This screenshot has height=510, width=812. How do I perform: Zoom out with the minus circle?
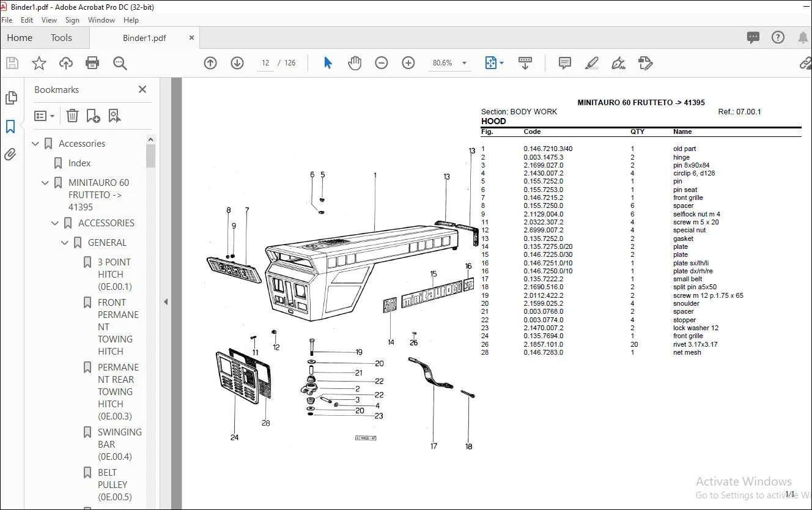382,63
